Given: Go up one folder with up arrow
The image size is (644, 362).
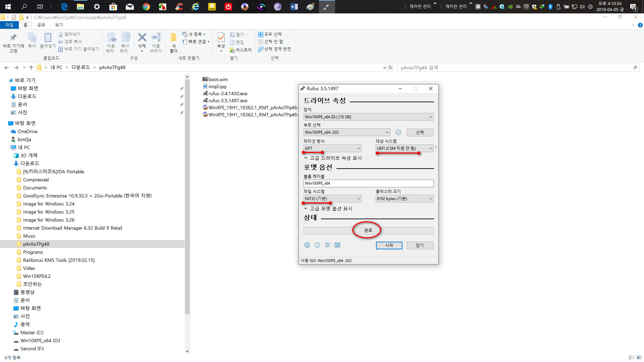Looking at the screenshot, I should [31, 67].
